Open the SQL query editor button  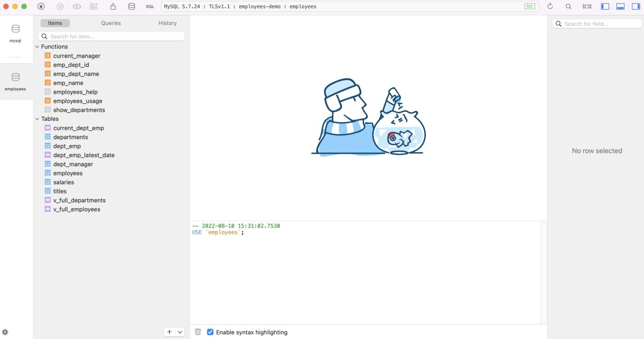150,6
